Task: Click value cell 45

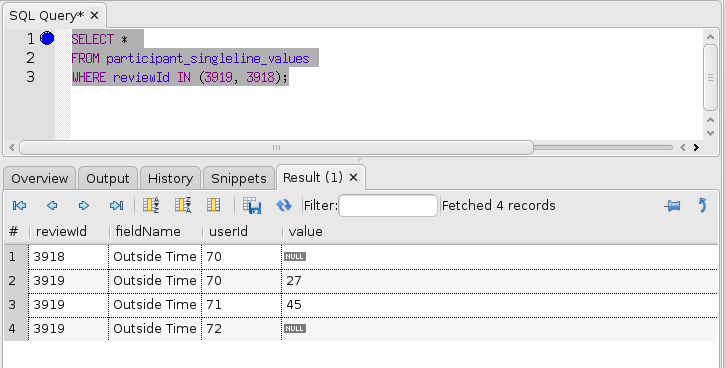Action: (500, 305)
